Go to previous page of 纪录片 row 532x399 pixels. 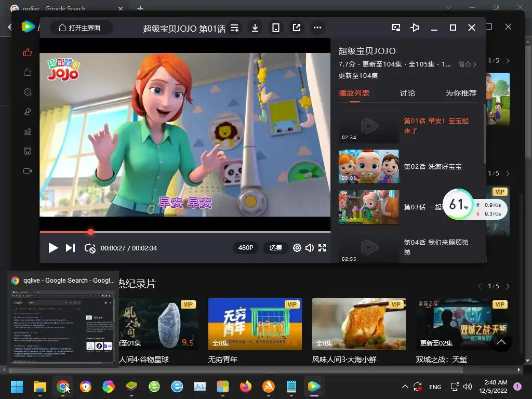(480, 286)
